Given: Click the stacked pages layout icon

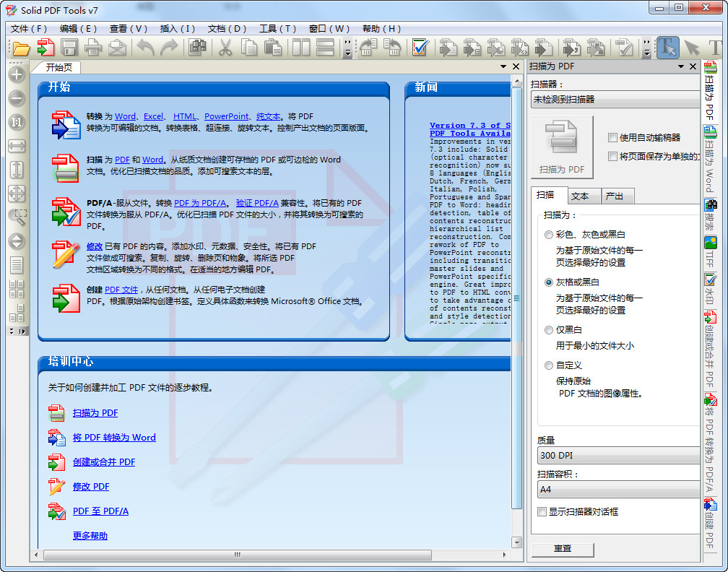Looking at the screenshot, I should coord(325,48).
